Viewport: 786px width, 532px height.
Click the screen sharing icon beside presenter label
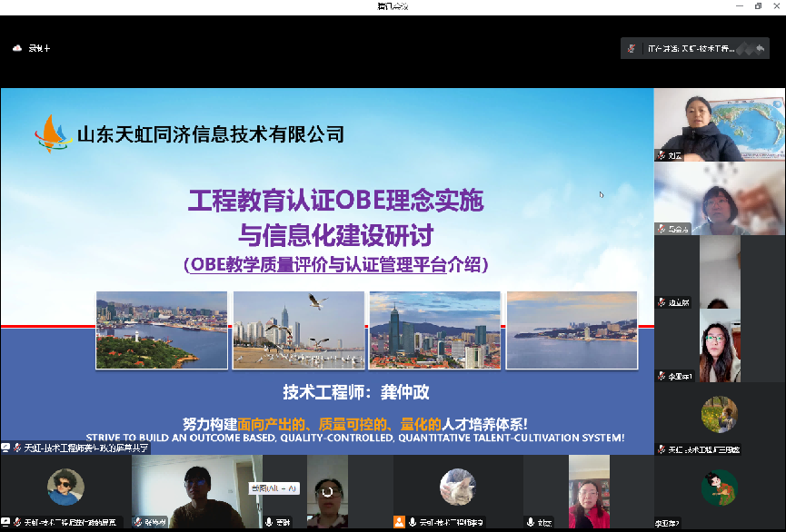[x=5, y=448]
